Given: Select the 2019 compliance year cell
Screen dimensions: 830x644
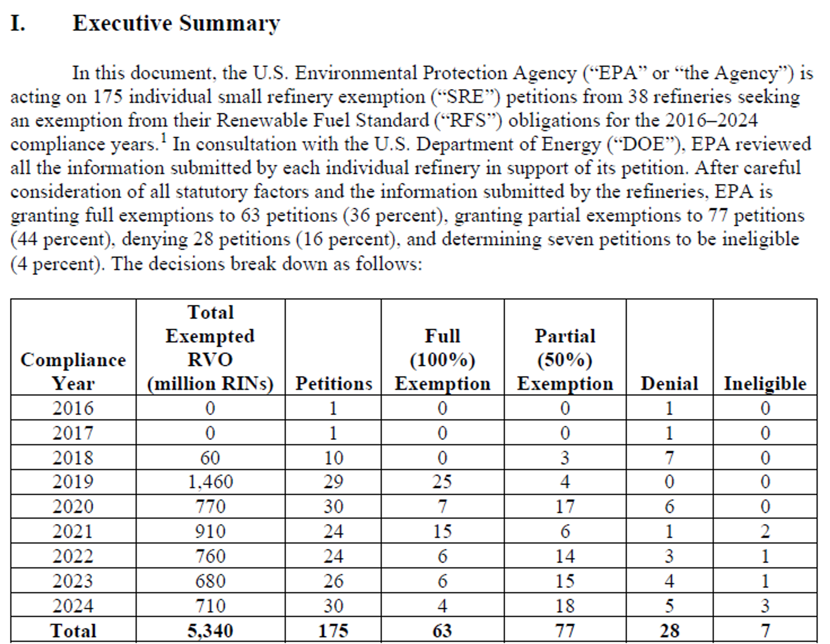Looking at the screenshot, I should click(x=73, y=482).
